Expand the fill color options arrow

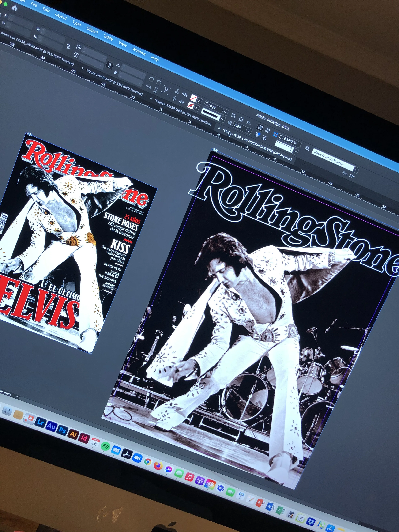(x=200, y=101)
